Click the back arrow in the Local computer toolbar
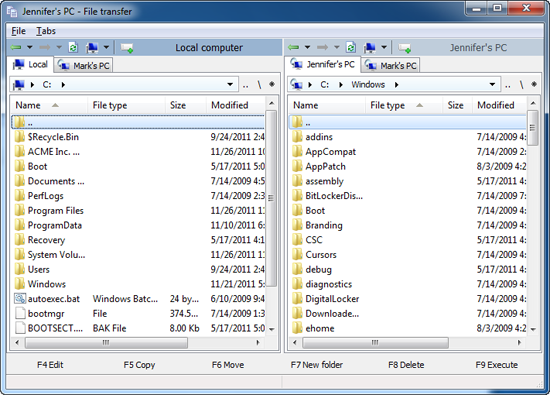Image resolution: width=550 pixels, height=395 pixels. click(x=16, y=47)
